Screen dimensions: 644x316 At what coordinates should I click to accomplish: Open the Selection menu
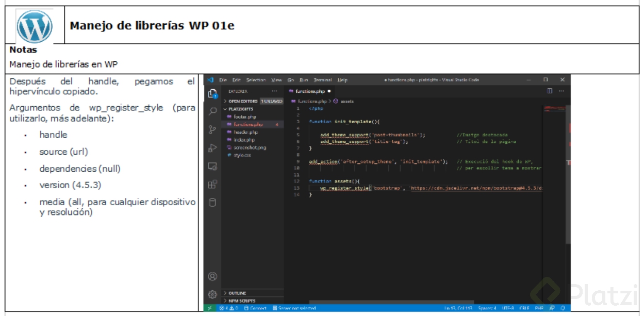tap(256, 80)
